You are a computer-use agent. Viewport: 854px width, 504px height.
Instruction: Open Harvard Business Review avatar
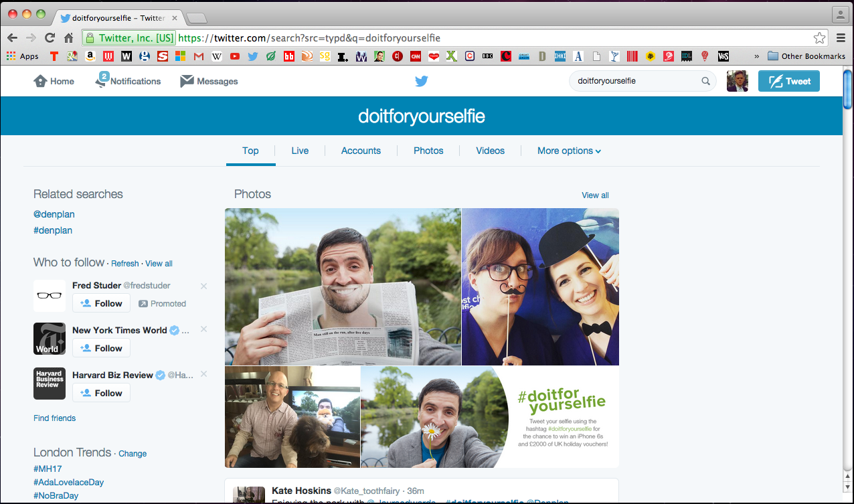50,384
